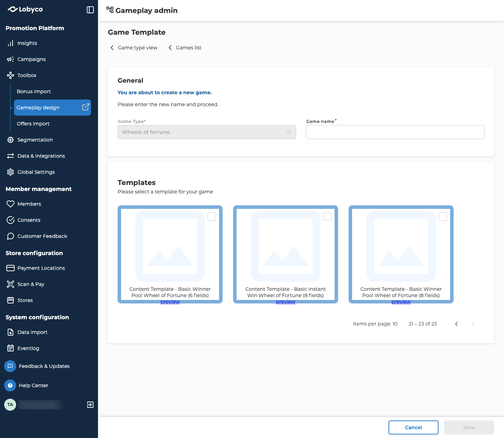Click the Gameplay admin header icon
The height and width of the screenshot is (438, 504).
pyautogui.click(x=110, y=10)
